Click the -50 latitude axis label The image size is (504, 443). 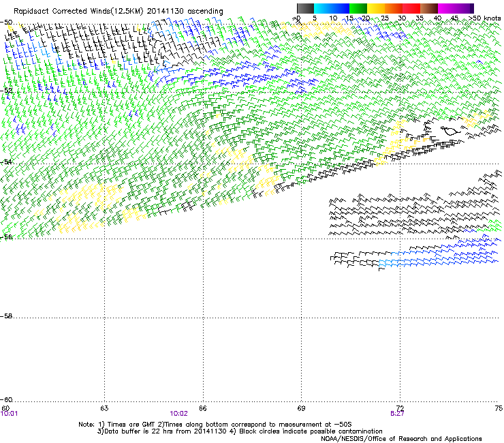pyautogui.click(x=6, y=22)
